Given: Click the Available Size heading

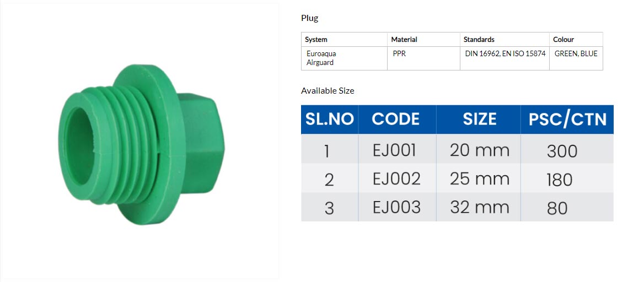Looking at the screenshot, I should tap(328, 91).
